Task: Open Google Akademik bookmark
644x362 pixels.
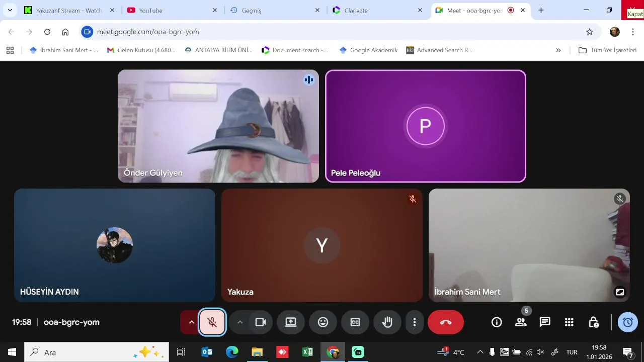Action: 369,50
